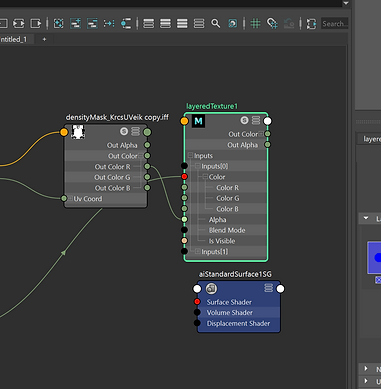Viewport: 381px width, 389px height.
Task: Click the Blend Mode input port
Action: click(184, 230)
